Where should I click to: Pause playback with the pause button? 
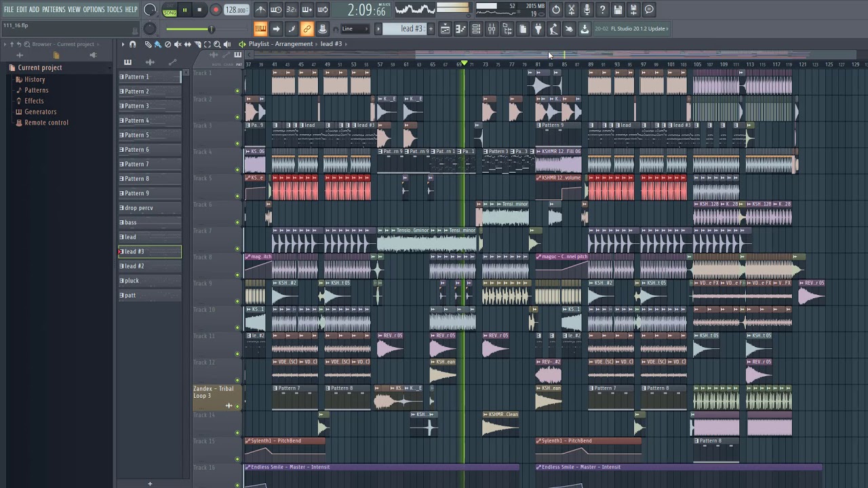tap(184, 9)
